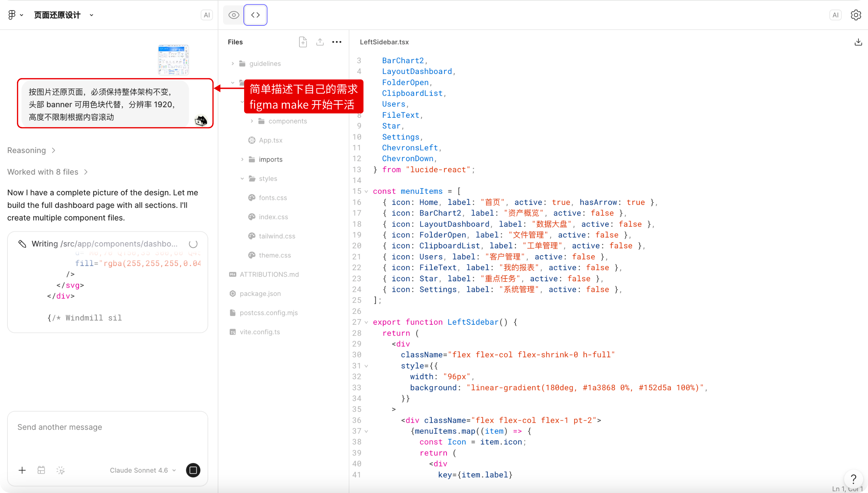Viewport: 868px width, 493px height.
Task: Click the pencil icon in the Writing card
Action: pyautogui.click(x=22, y=244)
